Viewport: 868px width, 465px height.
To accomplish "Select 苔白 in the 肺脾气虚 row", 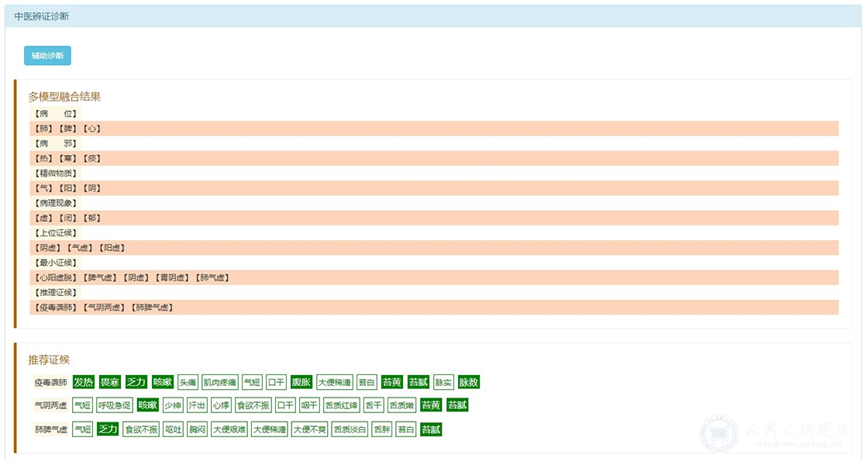I will coord(406,429).
